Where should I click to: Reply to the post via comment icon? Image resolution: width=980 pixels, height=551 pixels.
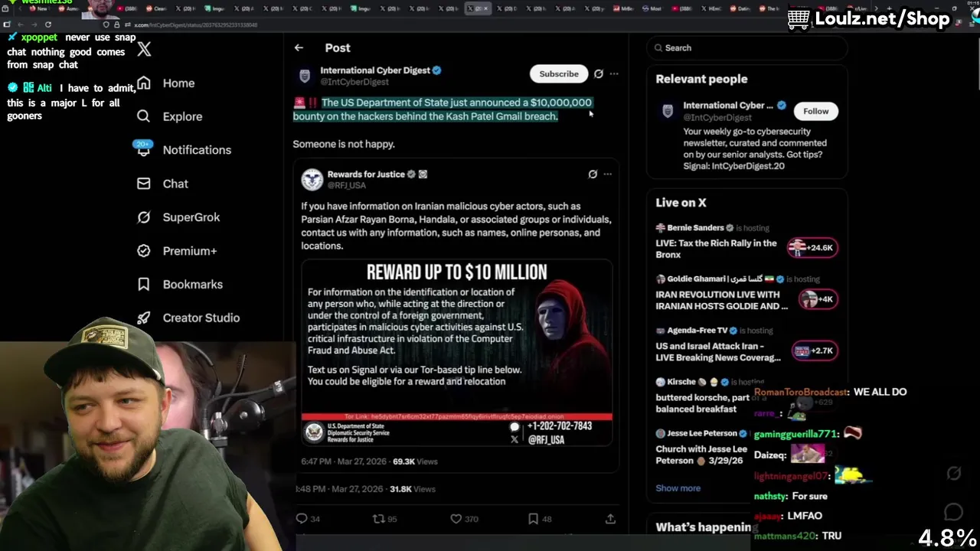point(302,519)
